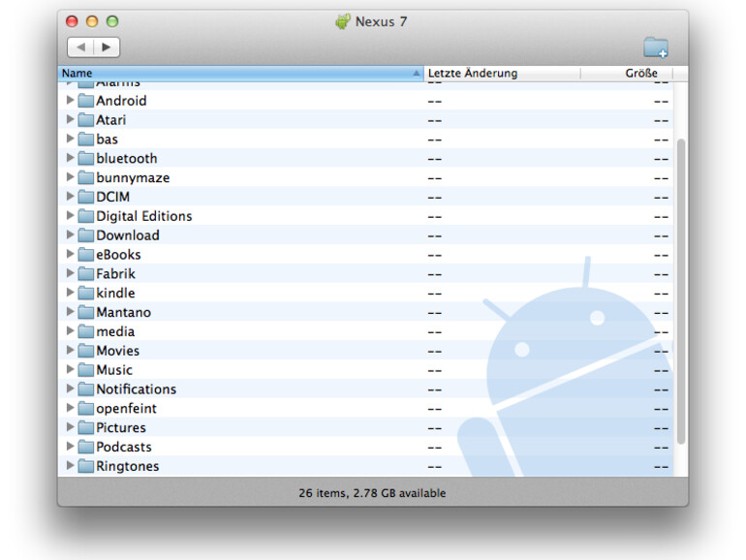Close the Nexus 7 window with red button
Image resolution: width=746 pixels, height=560 pixels.
coord(72,21)
